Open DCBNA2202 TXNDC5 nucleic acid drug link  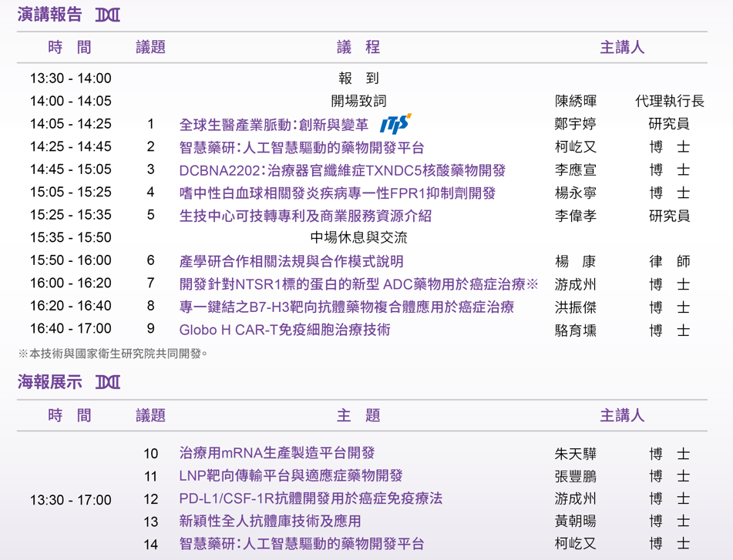(x=342, y=170)
